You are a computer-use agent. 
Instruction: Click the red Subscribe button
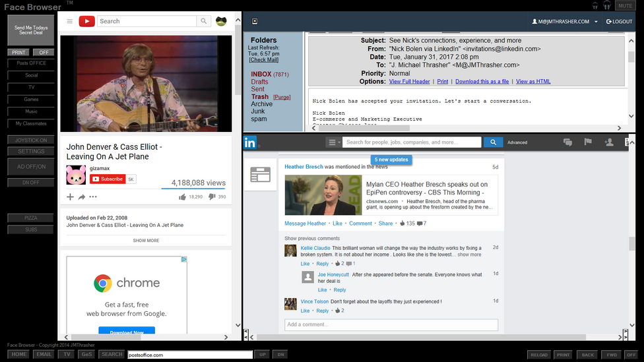(x=108, y=179)
